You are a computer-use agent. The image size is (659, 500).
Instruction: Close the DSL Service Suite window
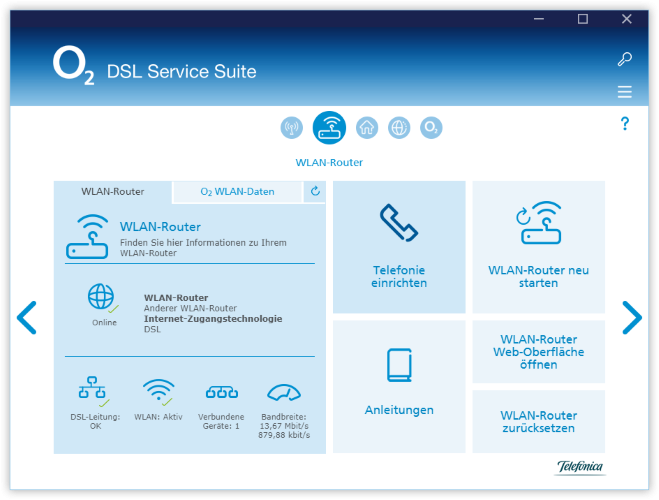pos(627,19)
